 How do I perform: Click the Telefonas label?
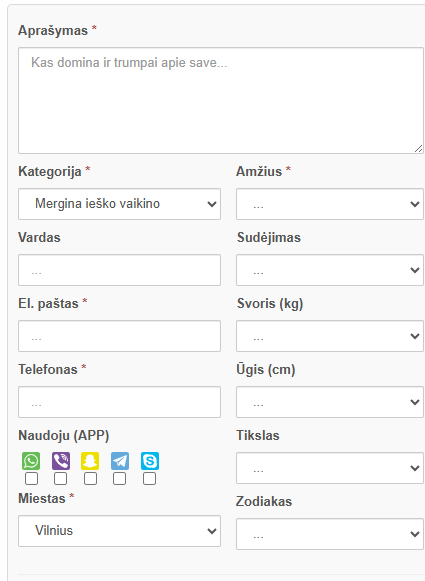pyautogui.click(x=48, y=369)
